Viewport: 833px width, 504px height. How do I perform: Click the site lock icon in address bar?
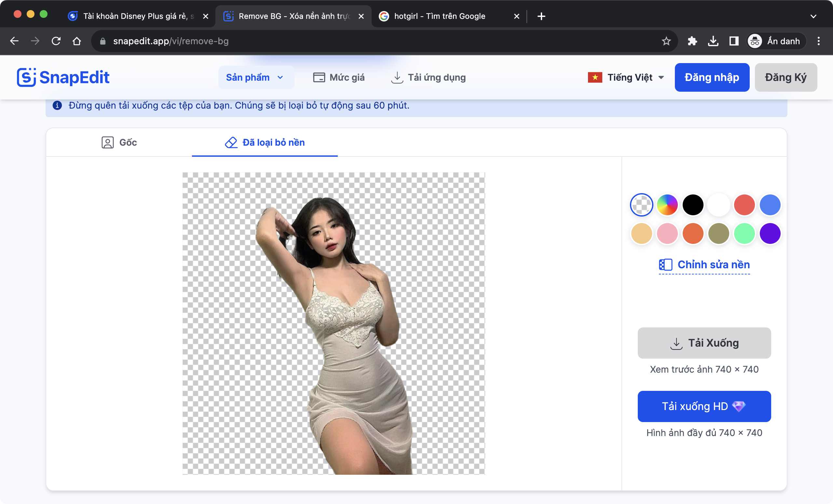(103, 41)
